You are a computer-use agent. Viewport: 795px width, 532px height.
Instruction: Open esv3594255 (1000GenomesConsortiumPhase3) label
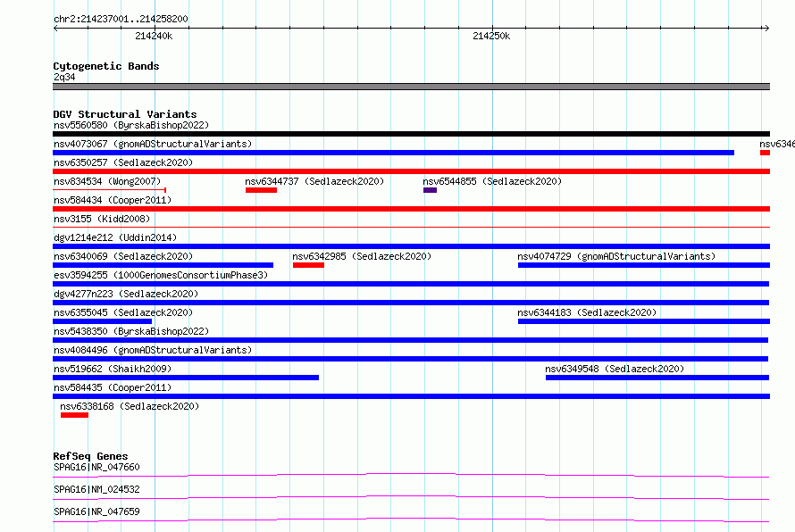(161, 275)
